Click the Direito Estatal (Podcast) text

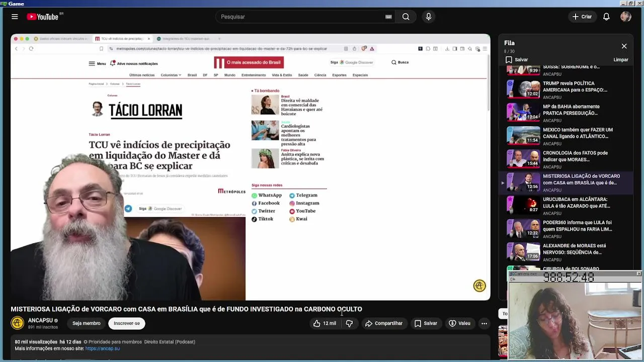point(170,342)
